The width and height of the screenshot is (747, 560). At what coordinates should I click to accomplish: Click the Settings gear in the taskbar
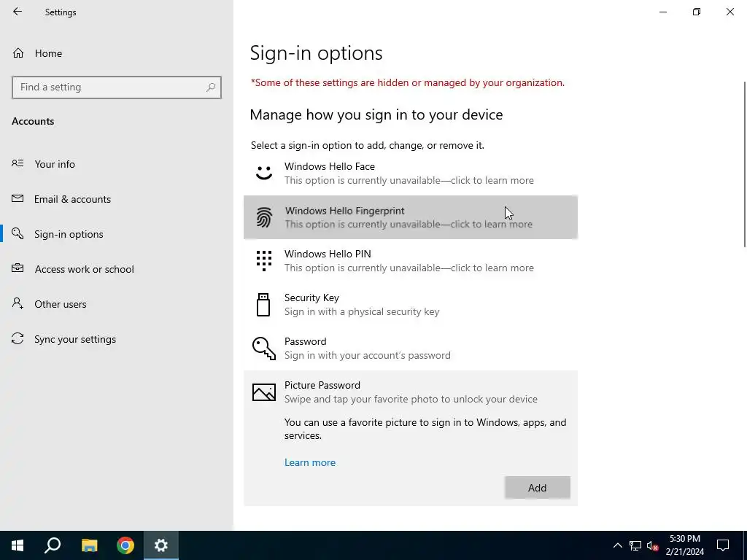[161, 545]
